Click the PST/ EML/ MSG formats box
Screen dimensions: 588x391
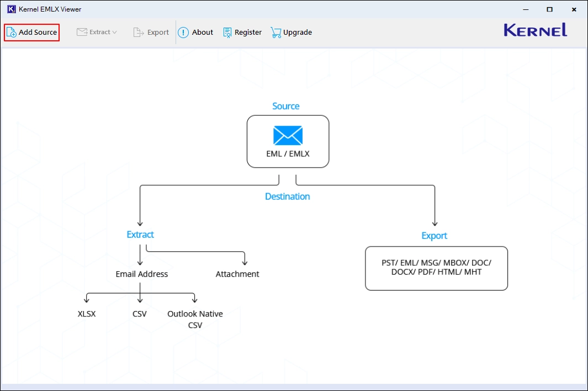(436, 268)
